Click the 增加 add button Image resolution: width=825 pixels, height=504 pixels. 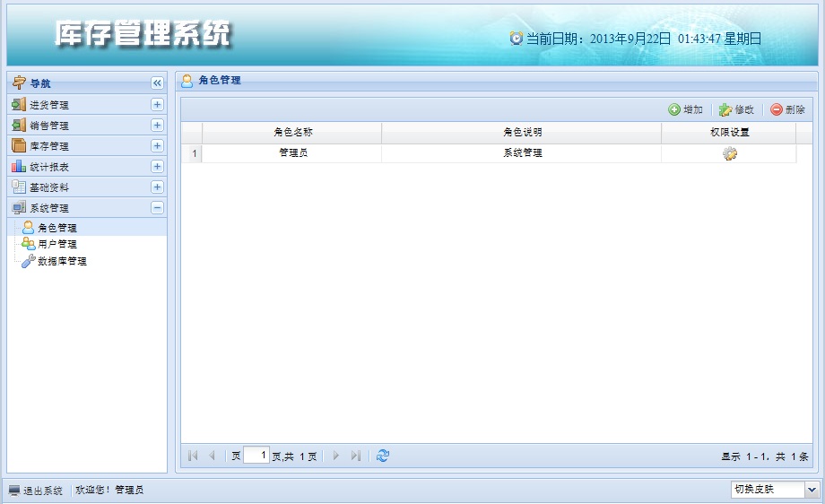pos(686,109)
